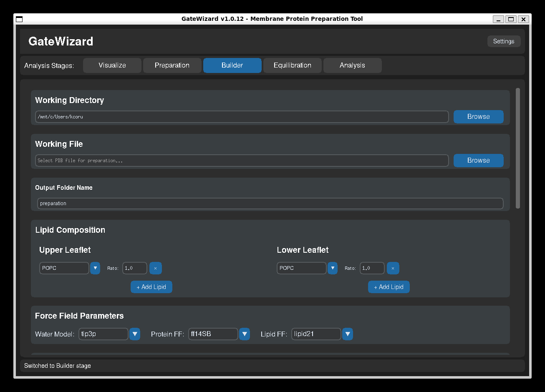Open the Lower Leaflet lipid type dropdown
Image resolution: width=545 pixels, height=392 pixels.
click(x=332, y=268)
